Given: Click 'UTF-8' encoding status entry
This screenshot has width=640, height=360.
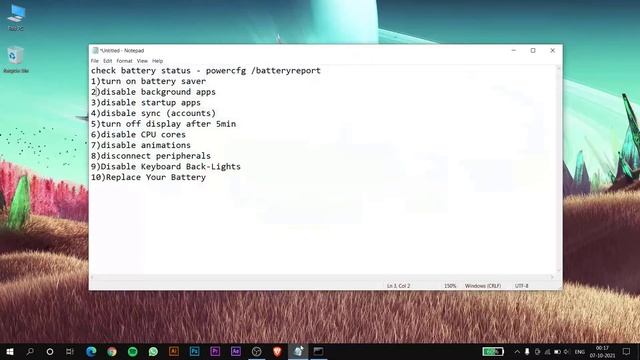Looking at the screenshot, I should pyautogui.click(x=522, y=286).
